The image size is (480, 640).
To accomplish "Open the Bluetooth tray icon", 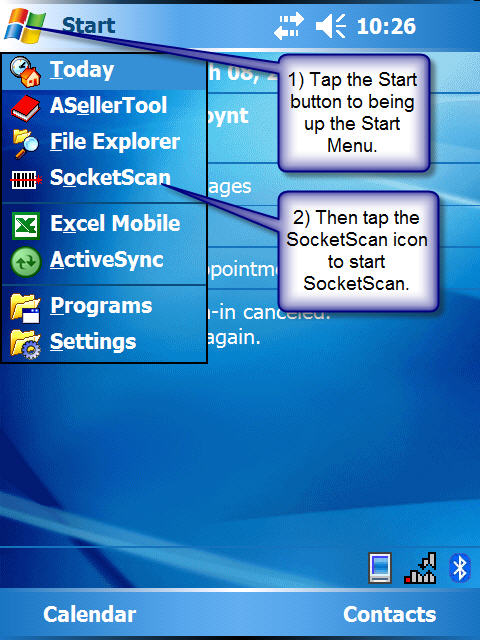I will [x=460, y=568].
